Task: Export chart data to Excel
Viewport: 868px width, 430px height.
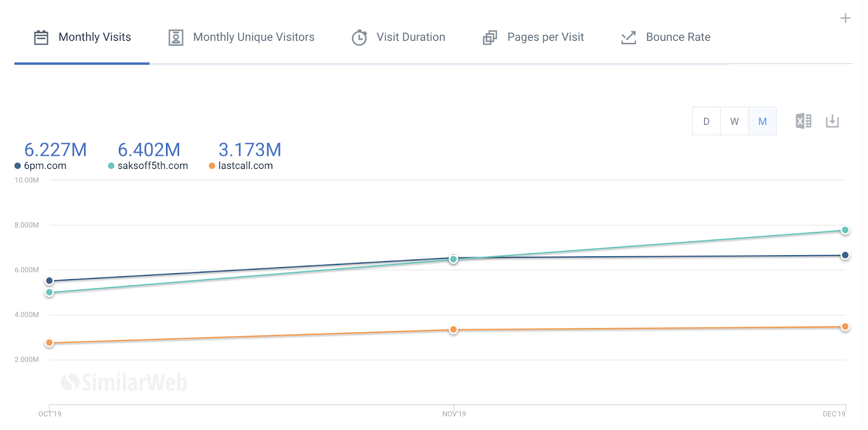Action: coord(803,121)
